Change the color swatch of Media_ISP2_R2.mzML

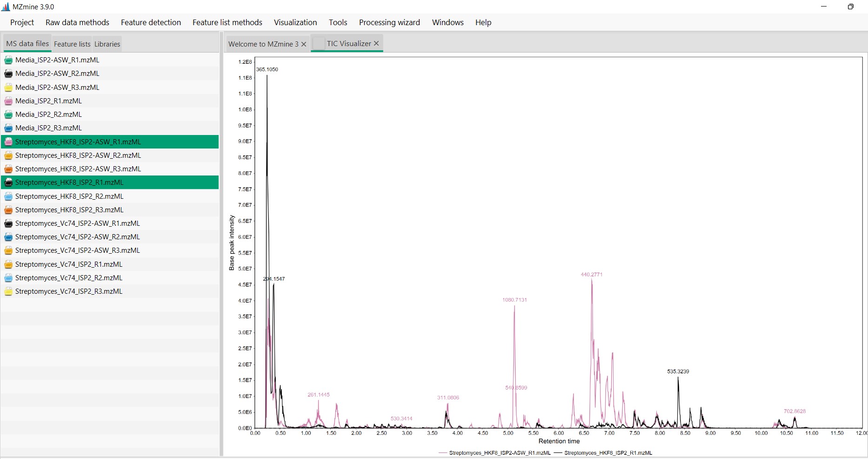[x=8, y=114]
